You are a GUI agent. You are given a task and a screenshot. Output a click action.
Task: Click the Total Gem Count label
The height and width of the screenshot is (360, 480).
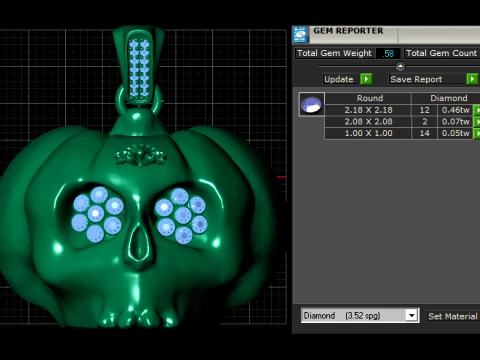[x=442, y=53]
